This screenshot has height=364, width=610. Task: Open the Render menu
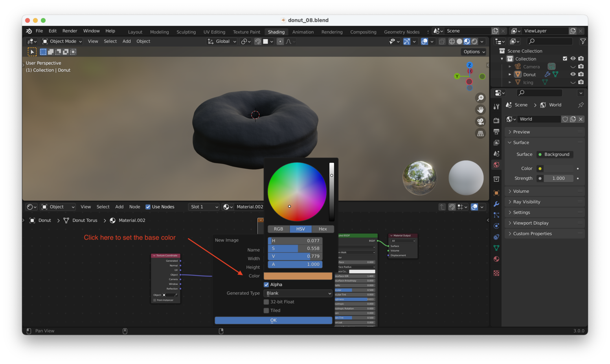coord(70,31)
